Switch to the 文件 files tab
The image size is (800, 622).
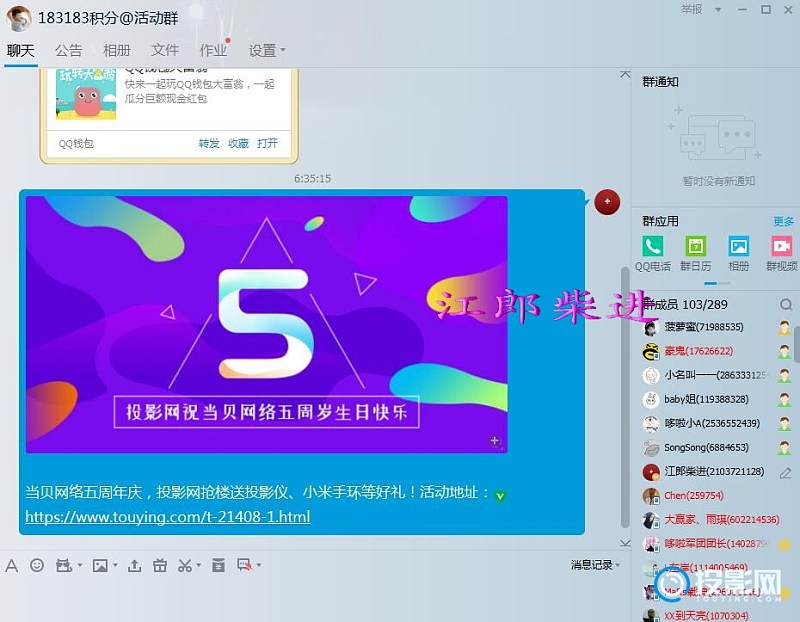tap(165, 50)
